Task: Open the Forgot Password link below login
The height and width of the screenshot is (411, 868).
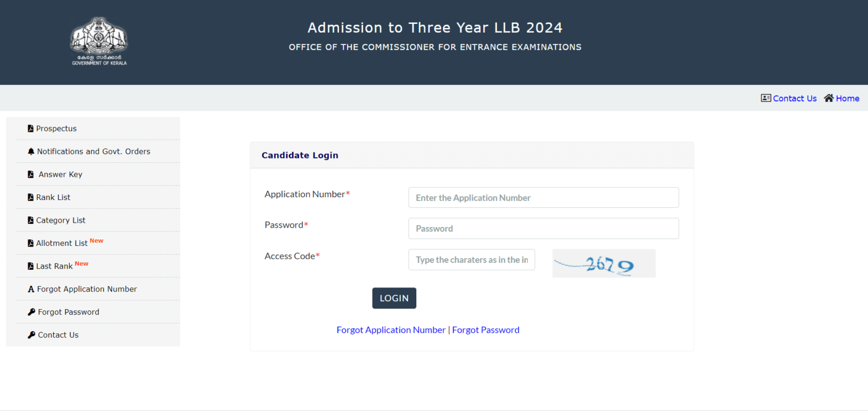Action: click(x=485, y=330)
